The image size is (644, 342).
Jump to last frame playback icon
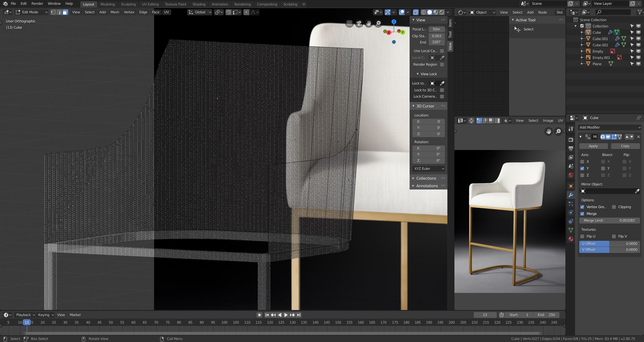(299, 315)
